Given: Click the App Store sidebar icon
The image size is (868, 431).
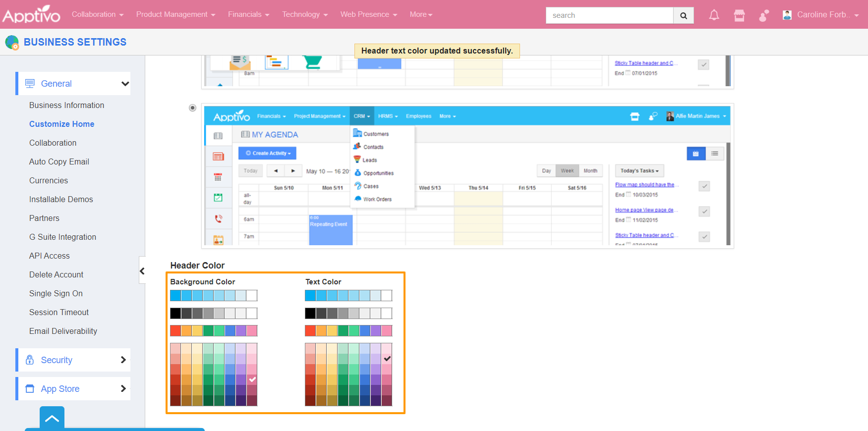Looking at the screenshot, I should (30, 388).
